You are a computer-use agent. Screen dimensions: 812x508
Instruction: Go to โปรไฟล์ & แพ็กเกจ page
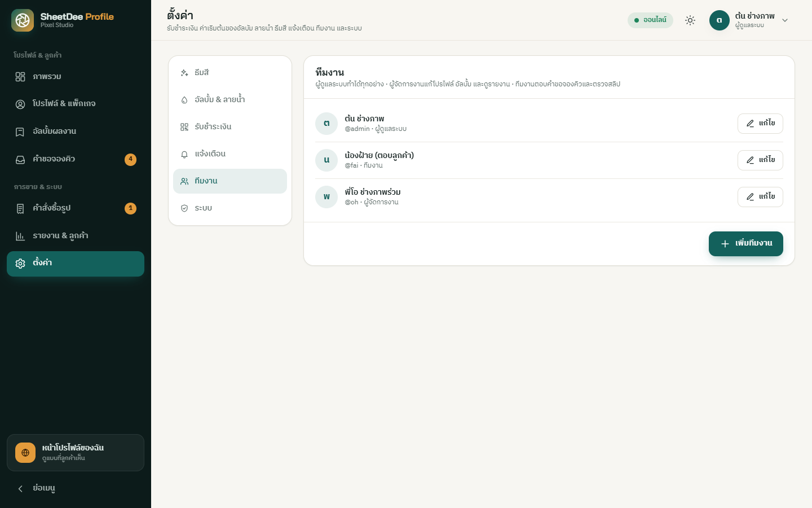[76, 104]
